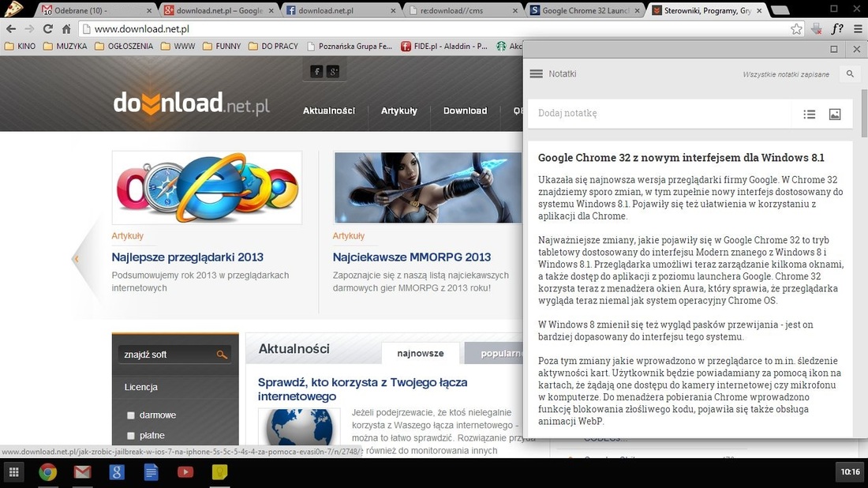This screenshot has width=868, height=488.
Task: Check the darmowe license checkbox
Action: [x=131, y=415]
